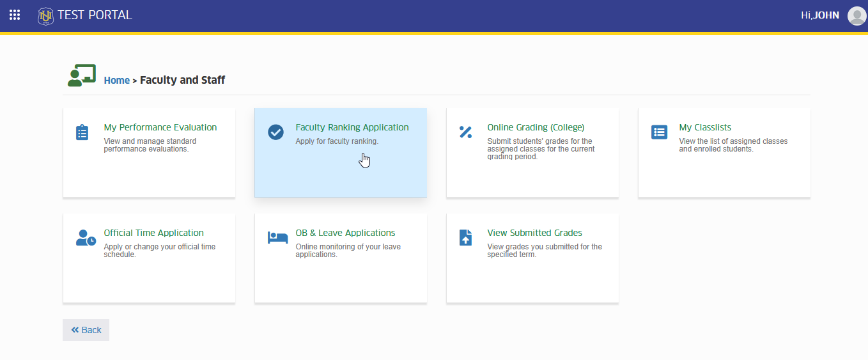Click 'View and manage standard performance evaluations.' text

(x=150, y=145)
